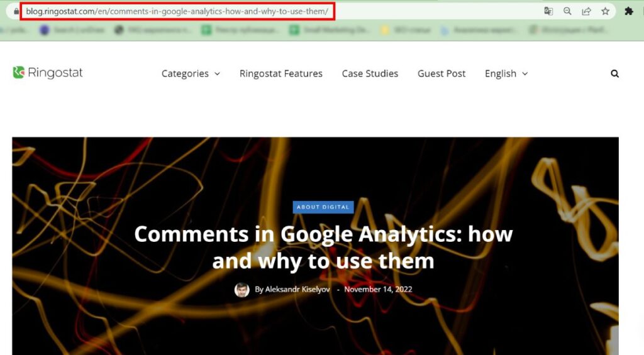Image resolution: width=644 pixels, height=355 pixels.
Task: Click the dark round bookmark icon in bookmarks bar
Action: (x=119, y=30)
